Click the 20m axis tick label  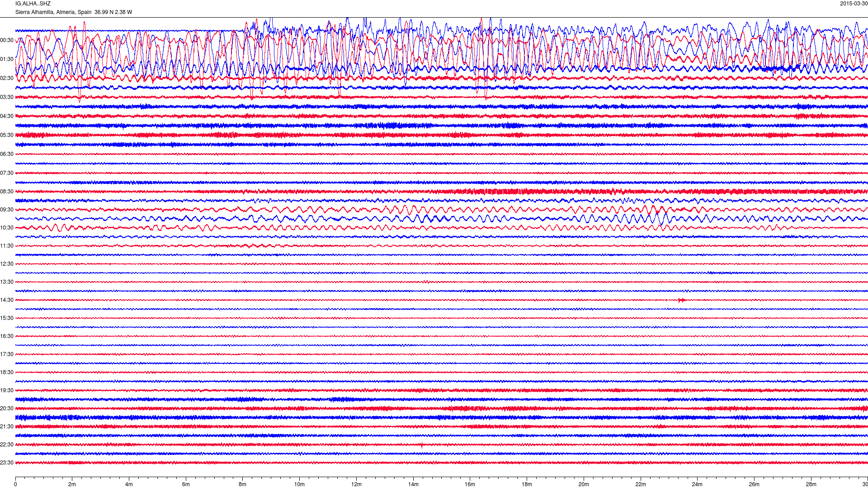point(584,484)
